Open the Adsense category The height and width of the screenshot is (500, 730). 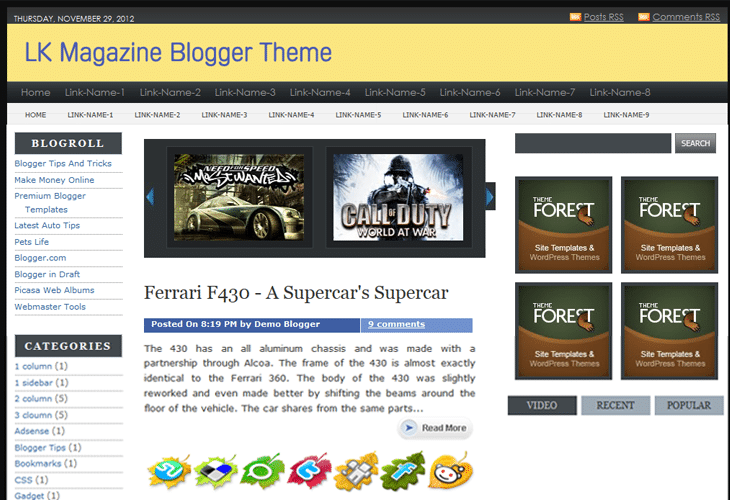pyautogui.click(x=32, y=431)
